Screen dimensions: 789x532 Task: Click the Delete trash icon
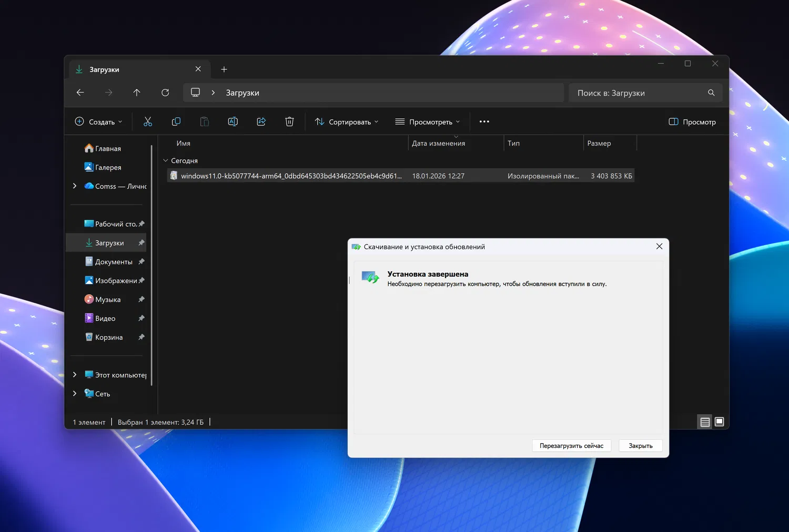(x=289, y=121)
